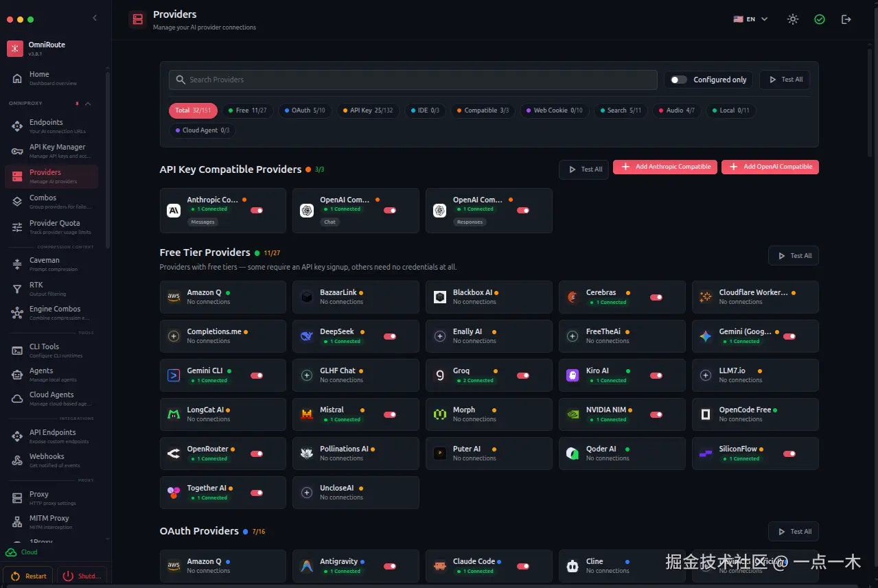Open the Pollinations AI provider card
The image size is (878, 588).
point(356,454)
